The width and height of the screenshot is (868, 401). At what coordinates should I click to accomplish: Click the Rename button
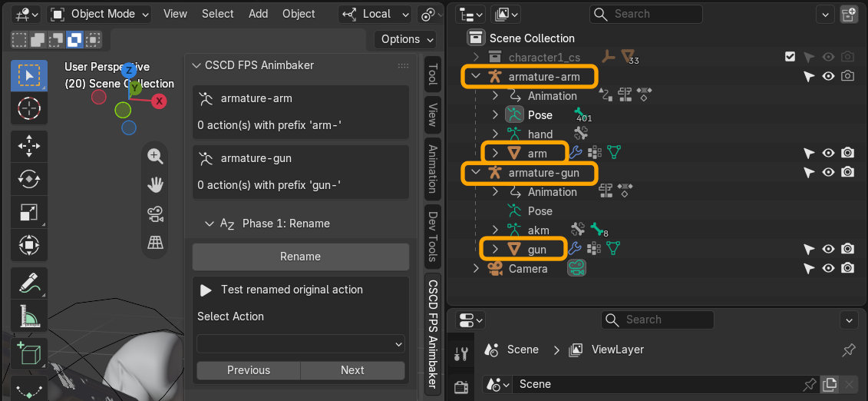pyautogui.click(x=301, y=257)
